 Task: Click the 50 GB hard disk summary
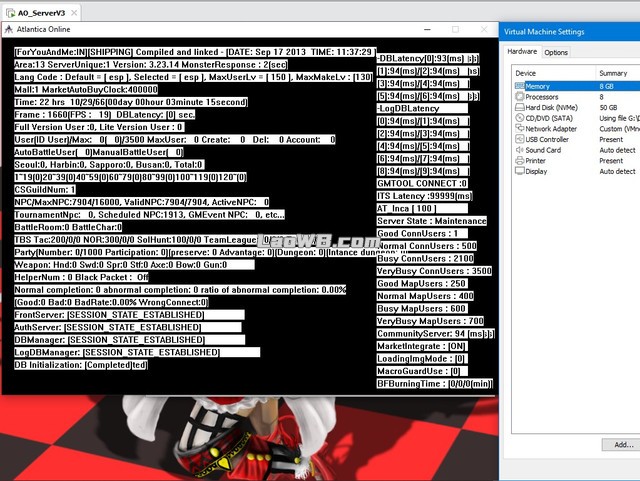tap(608, 107)
